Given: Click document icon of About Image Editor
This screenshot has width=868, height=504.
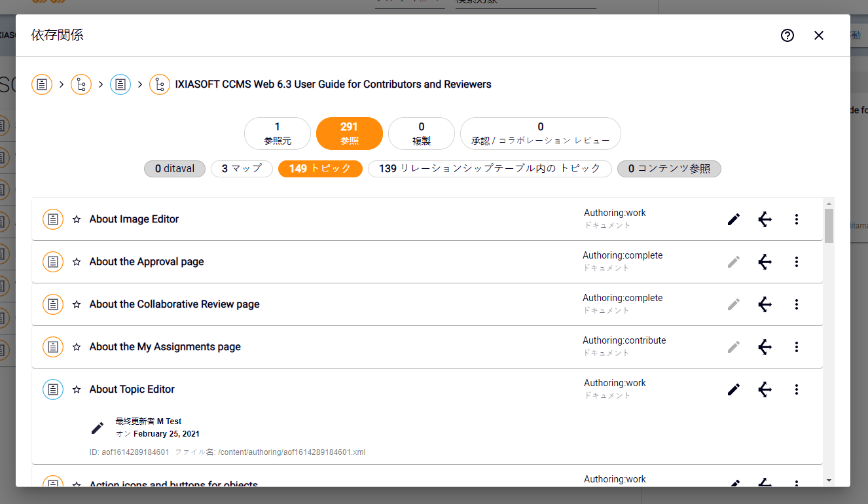Looking at the screenshot, I should [x=53, y=219].
